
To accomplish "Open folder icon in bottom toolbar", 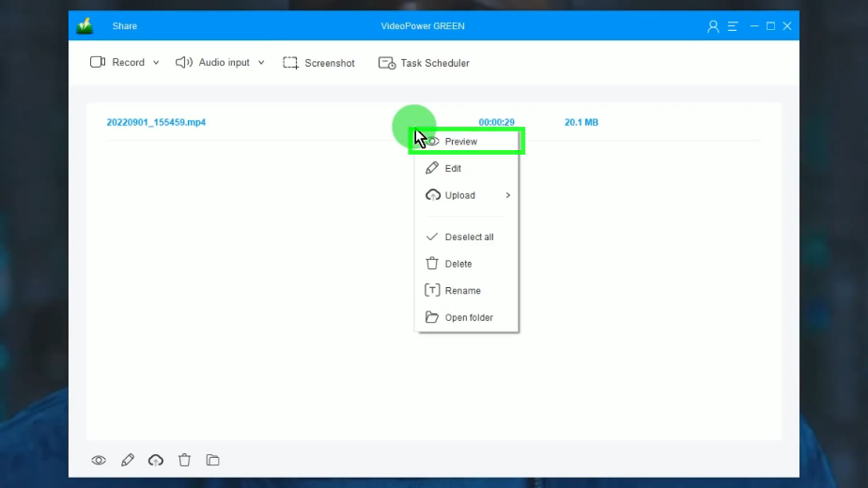I will (213, 460).
